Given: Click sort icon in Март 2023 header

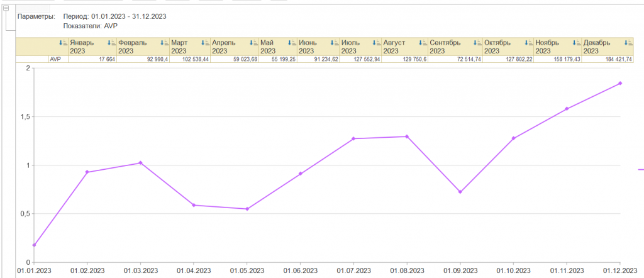Looking at the screenshot, I should [205, 43].
